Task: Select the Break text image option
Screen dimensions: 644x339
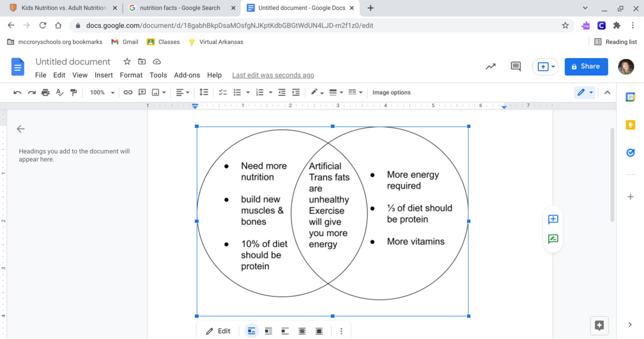Action: click(285, 331)
